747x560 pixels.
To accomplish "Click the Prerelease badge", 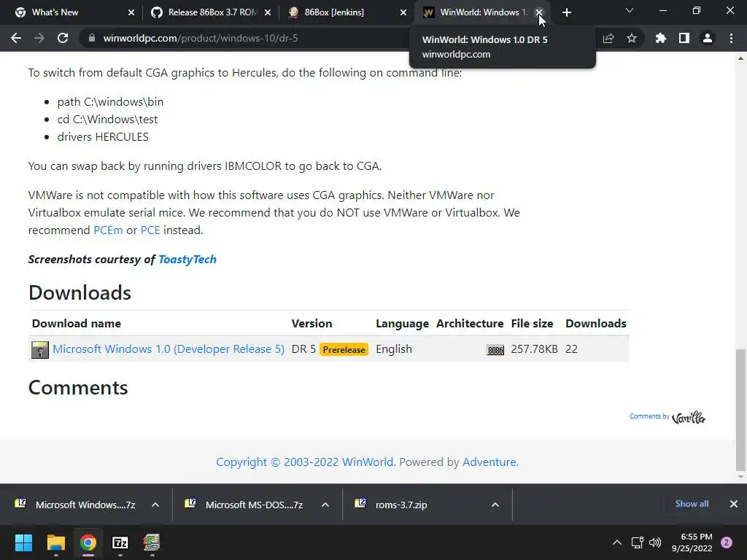I will [x=344, y=349].
